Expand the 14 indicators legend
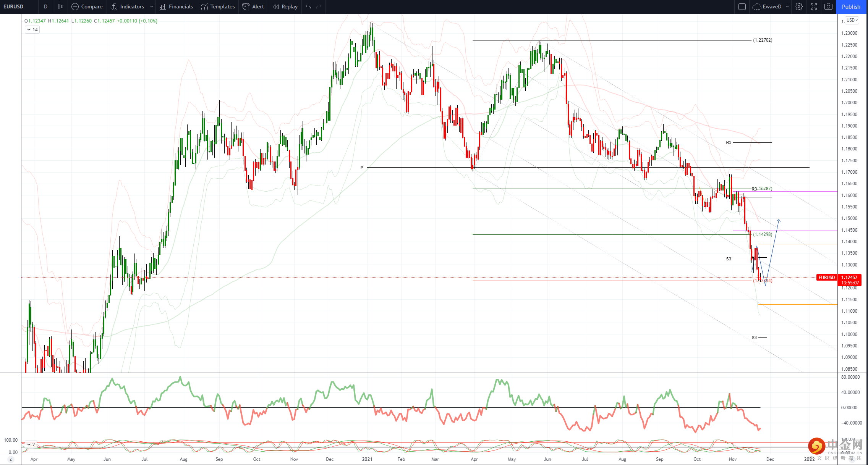This screenshot has height=465, width=868. 32,29
